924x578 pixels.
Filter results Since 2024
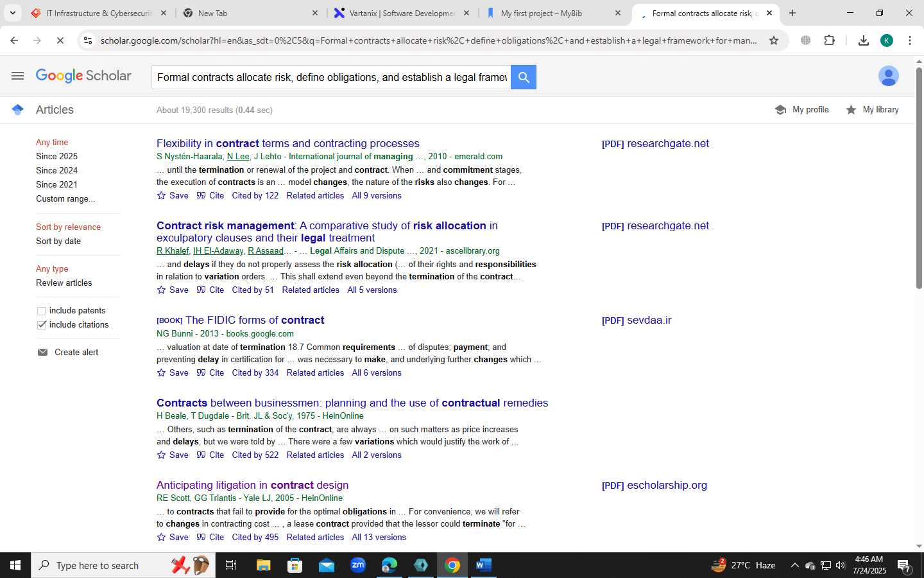click(56, 170)
